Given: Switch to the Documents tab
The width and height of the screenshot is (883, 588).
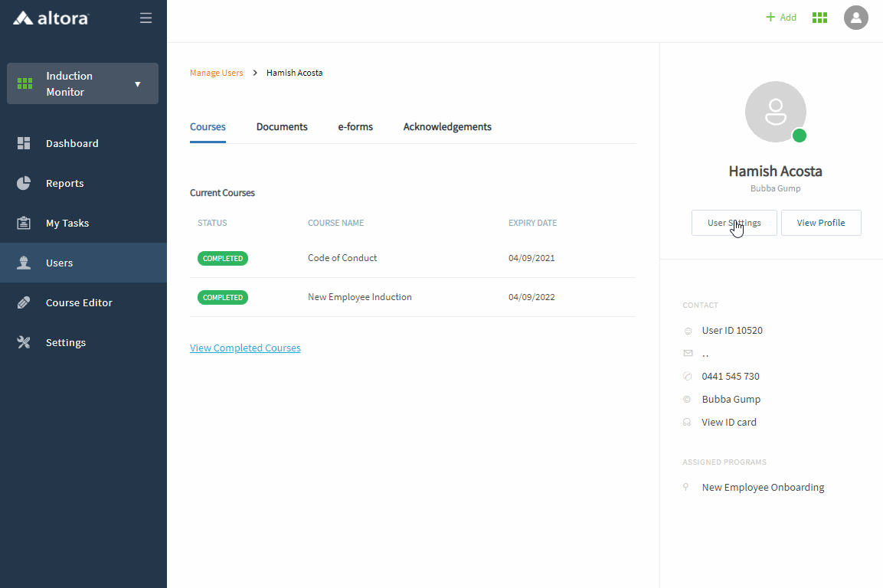Looking at the screenshot, I should 282,127.
